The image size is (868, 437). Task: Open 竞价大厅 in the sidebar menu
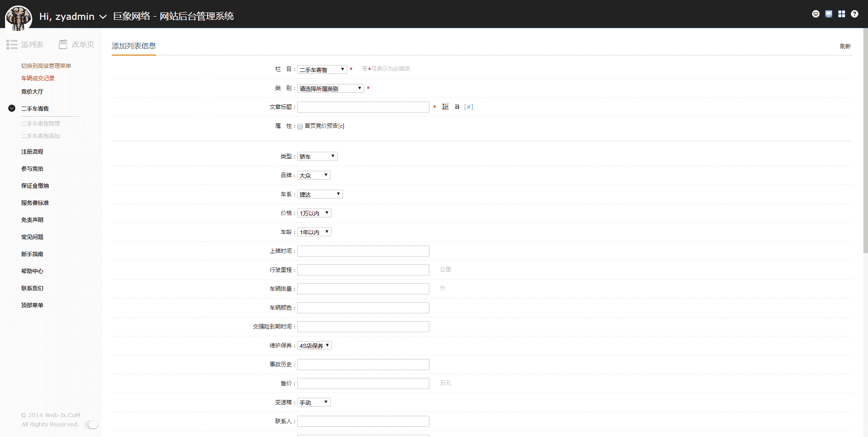pos(32,92)
